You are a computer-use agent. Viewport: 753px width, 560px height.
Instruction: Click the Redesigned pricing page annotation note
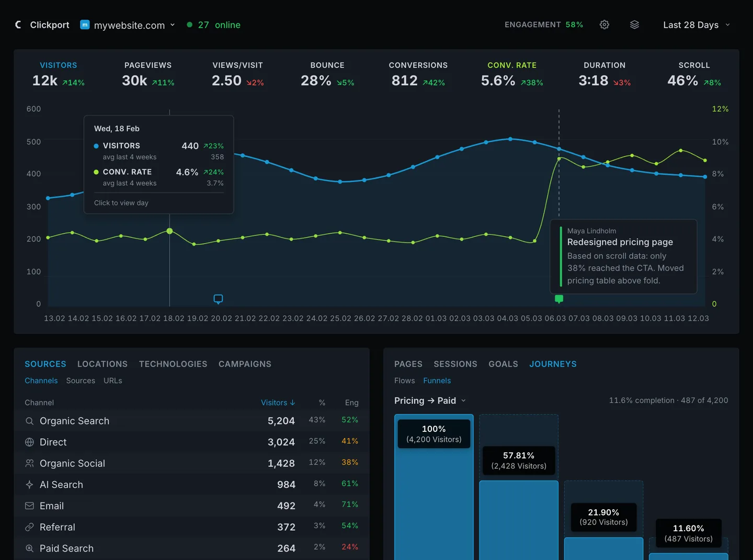(623, 256)
